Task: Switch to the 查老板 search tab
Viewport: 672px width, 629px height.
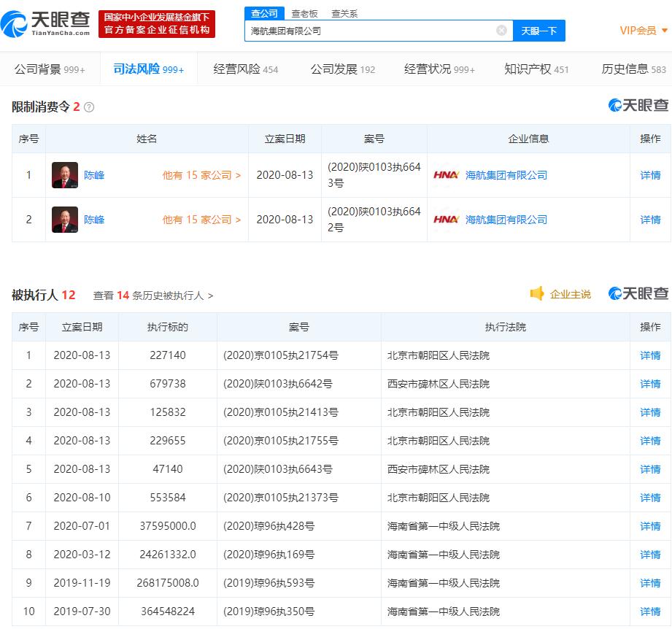Action: tap(304, 13)
